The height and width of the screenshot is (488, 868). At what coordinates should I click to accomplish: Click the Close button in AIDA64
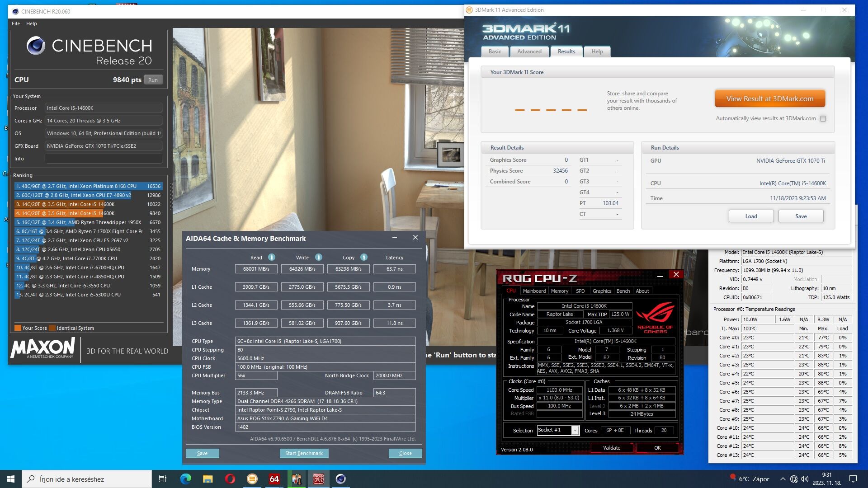pos(405,453)
